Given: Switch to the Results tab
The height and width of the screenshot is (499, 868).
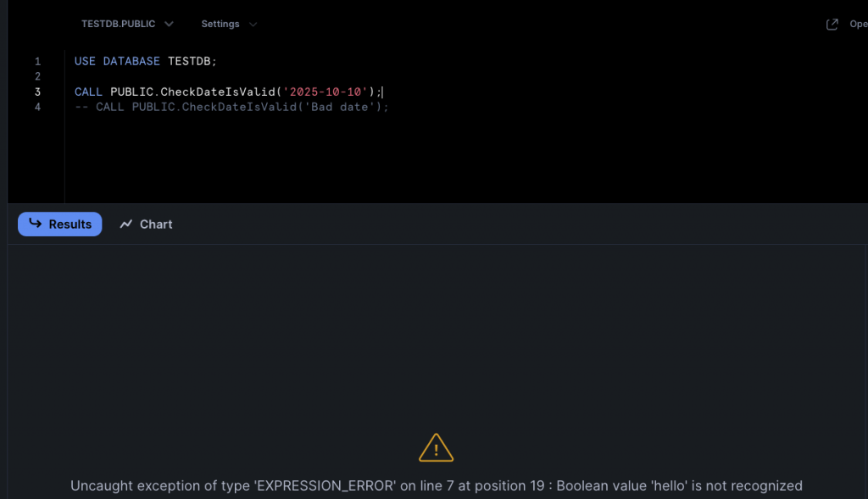Looking at the screenshot, I should tap(60, 224).
